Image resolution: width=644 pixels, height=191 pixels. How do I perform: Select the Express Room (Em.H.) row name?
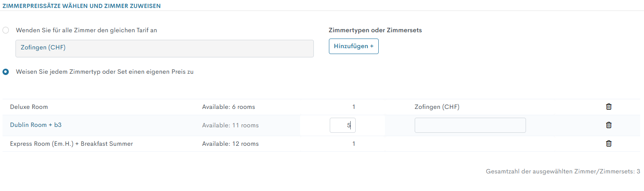coord(71,144)
